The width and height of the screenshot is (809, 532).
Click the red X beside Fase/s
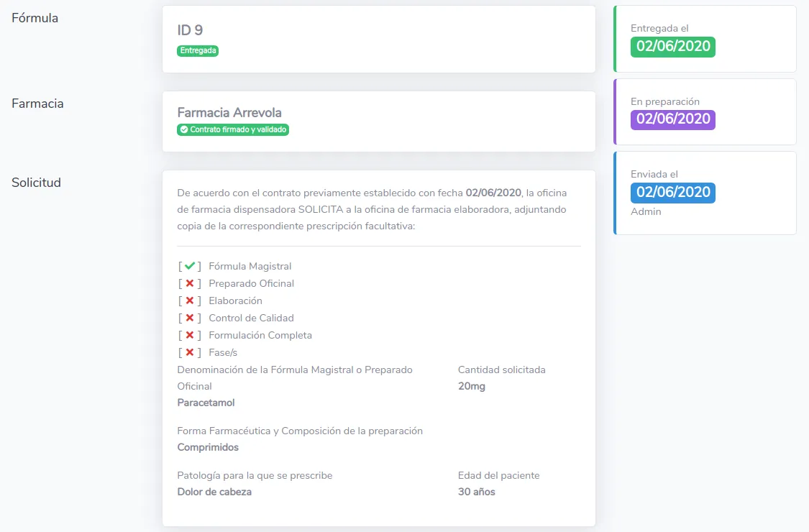point(189,352)
